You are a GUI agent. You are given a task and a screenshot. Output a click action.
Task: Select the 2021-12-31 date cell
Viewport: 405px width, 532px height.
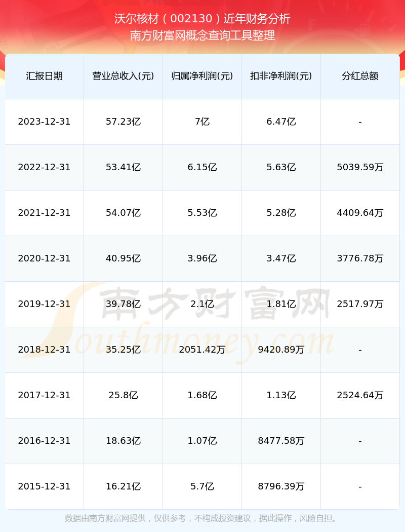click(x=45, y=213)
